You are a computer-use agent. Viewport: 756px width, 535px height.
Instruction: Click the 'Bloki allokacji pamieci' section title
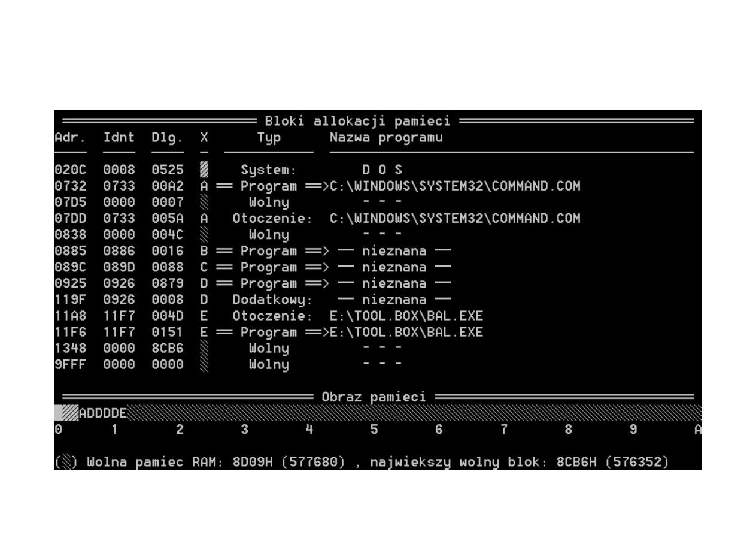click(357, 120)
